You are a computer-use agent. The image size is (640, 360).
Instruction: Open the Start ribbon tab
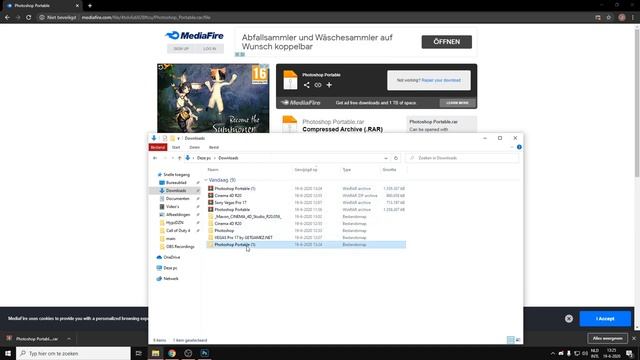click(x=176, y=147)
